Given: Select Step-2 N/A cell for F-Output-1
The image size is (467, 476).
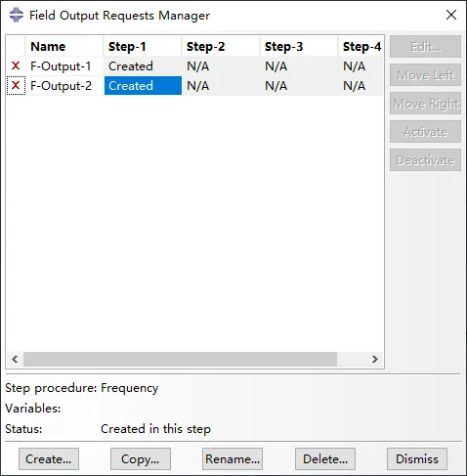Looking at the screenshot, I should tap(221, 66).
